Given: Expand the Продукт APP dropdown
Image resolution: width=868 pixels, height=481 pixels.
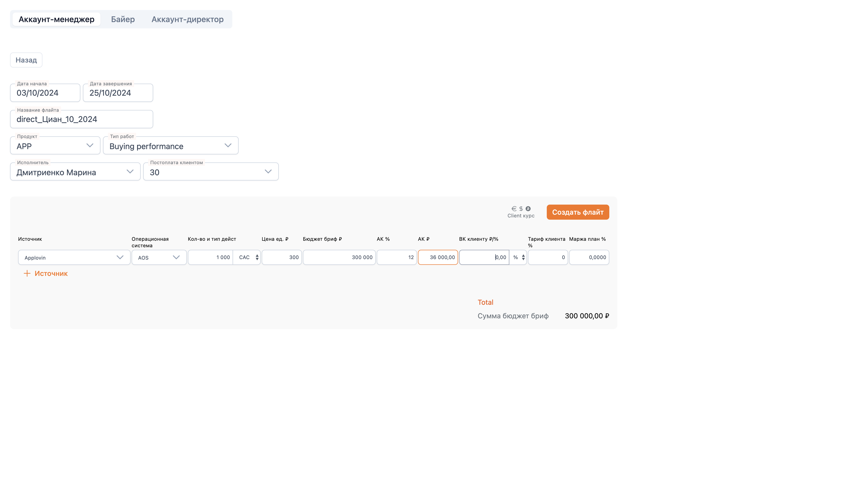Looking at the screenshot, I should click(x=55, y=146).
